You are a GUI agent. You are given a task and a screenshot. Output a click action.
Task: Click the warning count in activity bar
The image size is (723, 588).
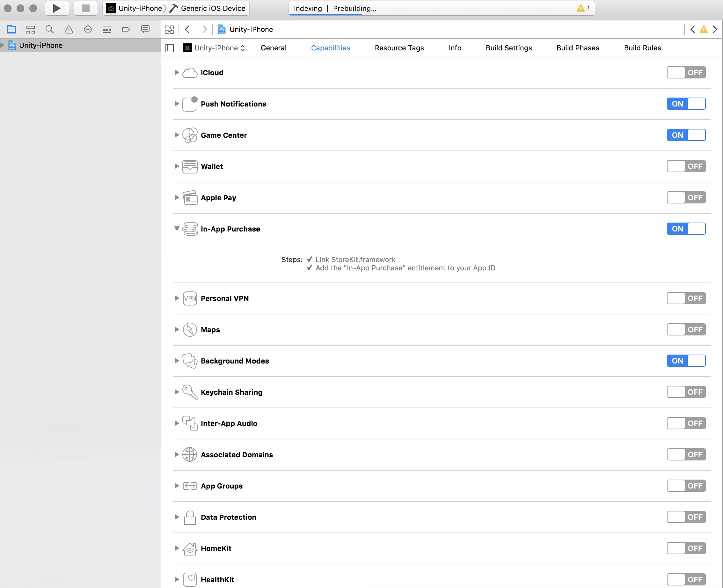[x=584, y=8]
